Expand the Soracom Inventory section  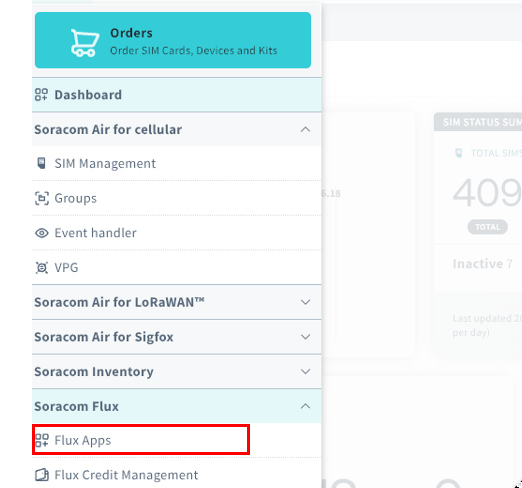[x=305, y=371]
